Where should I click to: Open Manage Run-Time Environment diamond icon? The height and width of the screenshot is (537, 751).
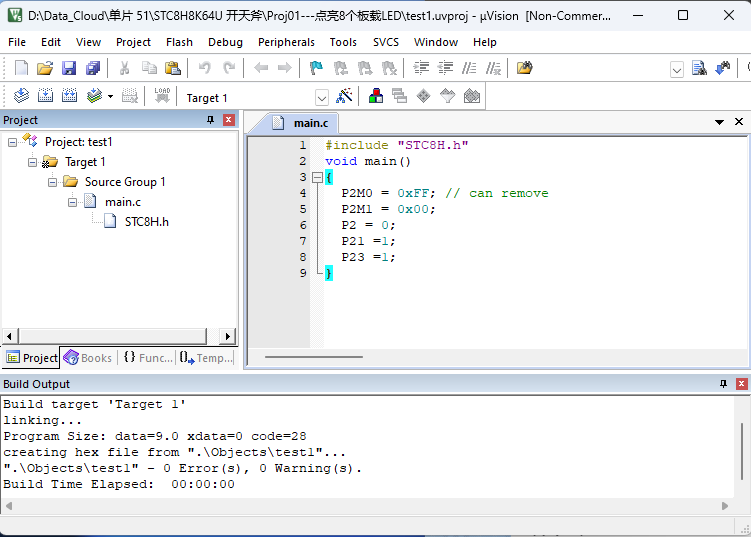click(423, 96)
